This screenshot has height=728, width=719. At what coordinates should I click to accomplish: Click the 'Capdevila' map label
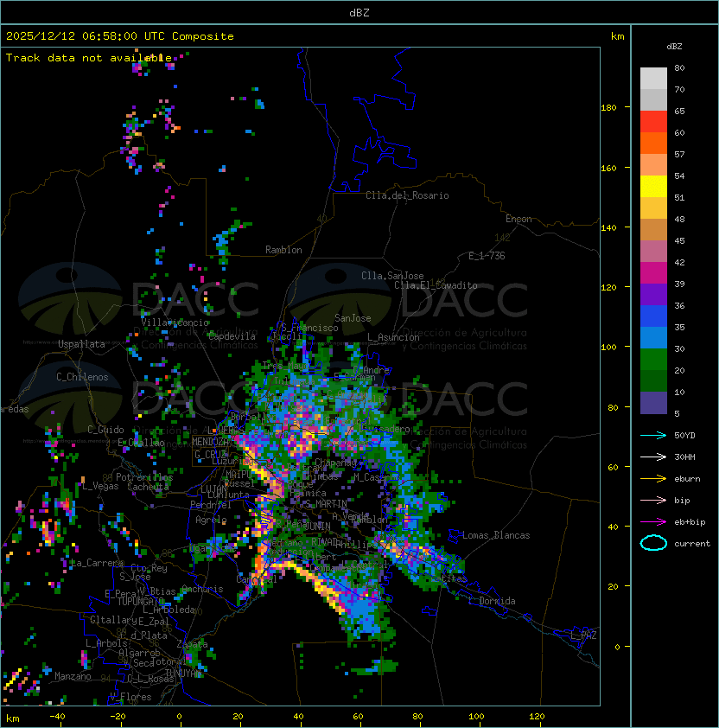coord(232,336)
